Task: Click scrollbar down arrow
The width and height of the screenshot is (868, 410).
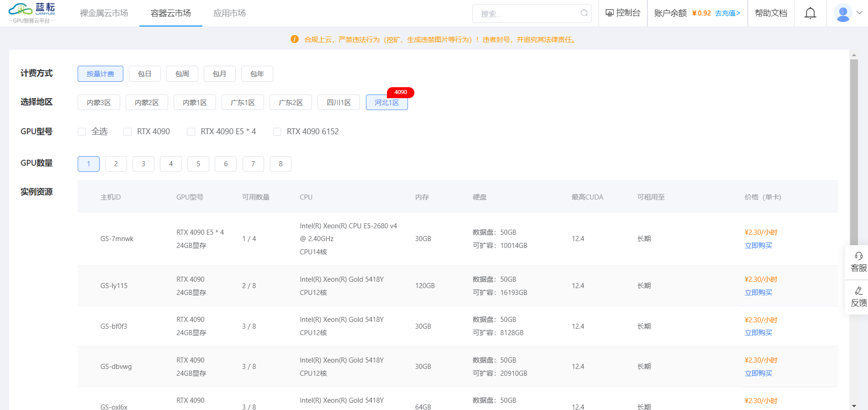Action: point(854,406)
